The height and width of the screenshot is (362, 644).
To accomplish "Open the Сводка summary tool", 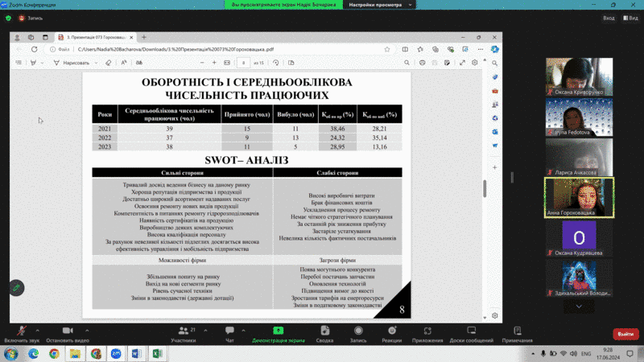I will 324,332.
